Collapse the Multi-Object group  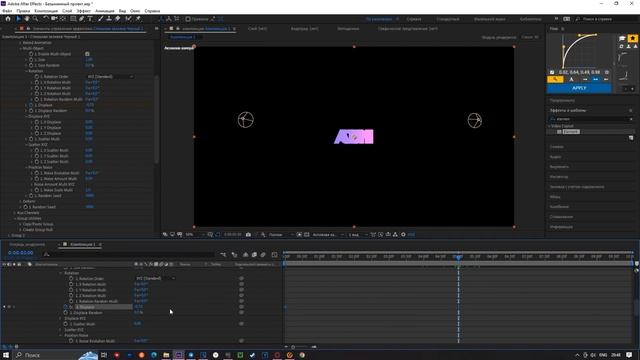20,48
